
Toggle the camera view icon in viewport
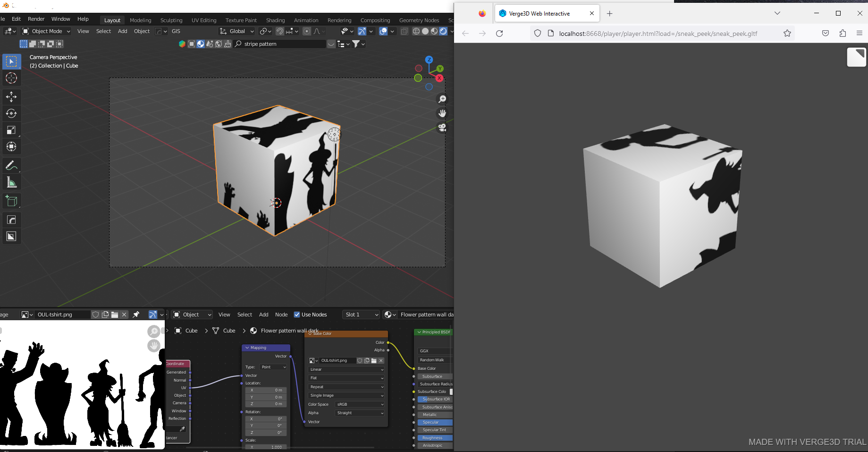pos(442,128)
